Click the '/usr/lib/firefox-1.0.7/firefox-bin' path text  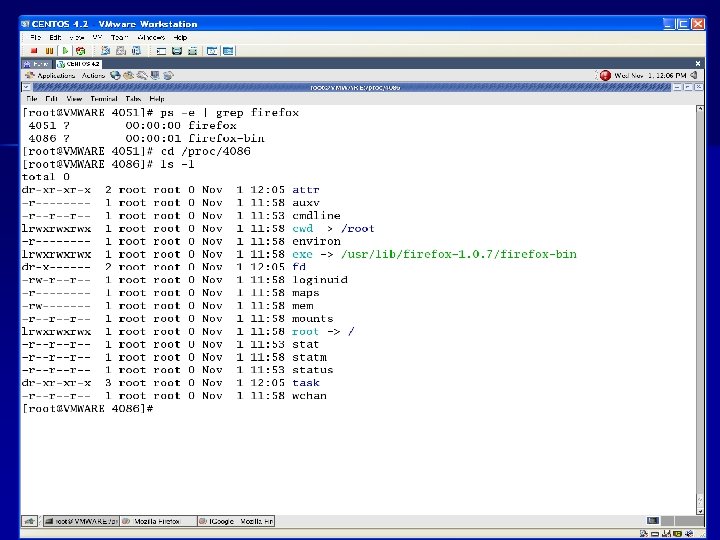[x=458, y=254]
